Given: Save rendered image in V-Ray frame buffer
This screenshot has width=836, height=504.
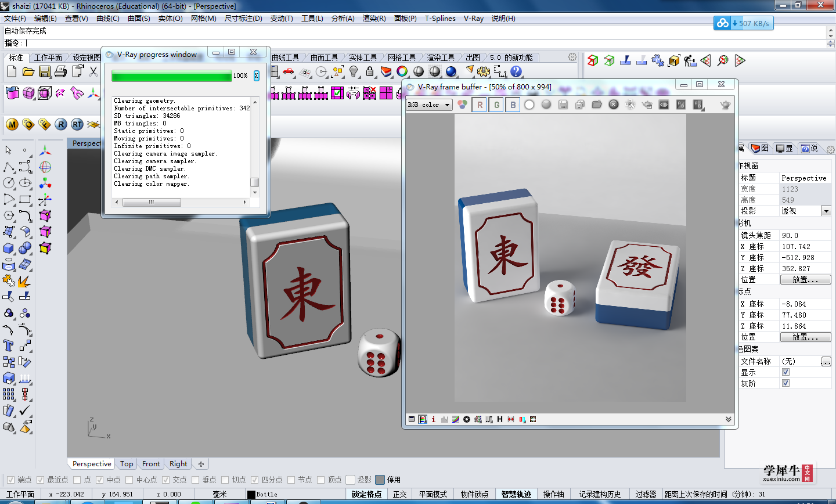Looking at the screenshot, I should click(x=563, y=105).
